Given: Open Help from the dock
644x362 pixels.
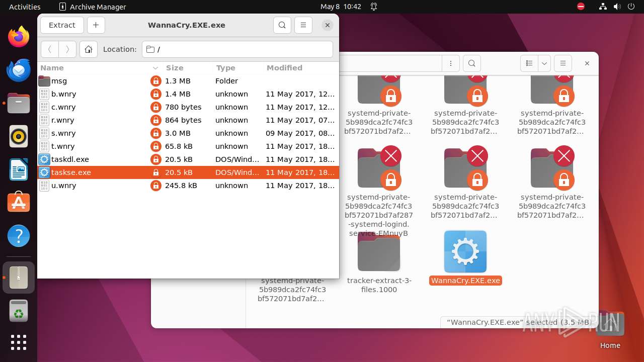Looking at the screenshot, I should click(x=19, y=236).
